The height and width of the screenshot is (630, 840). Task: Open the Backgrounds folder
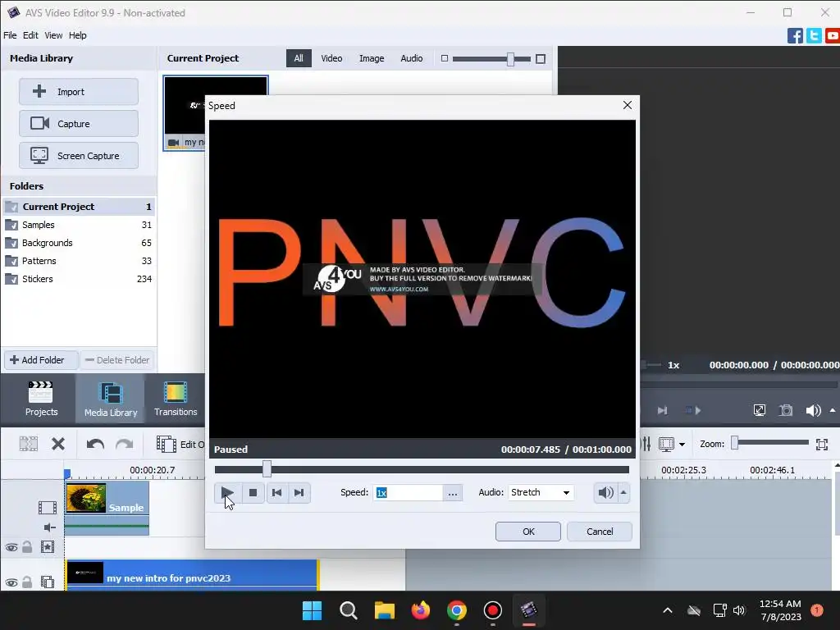79,243
